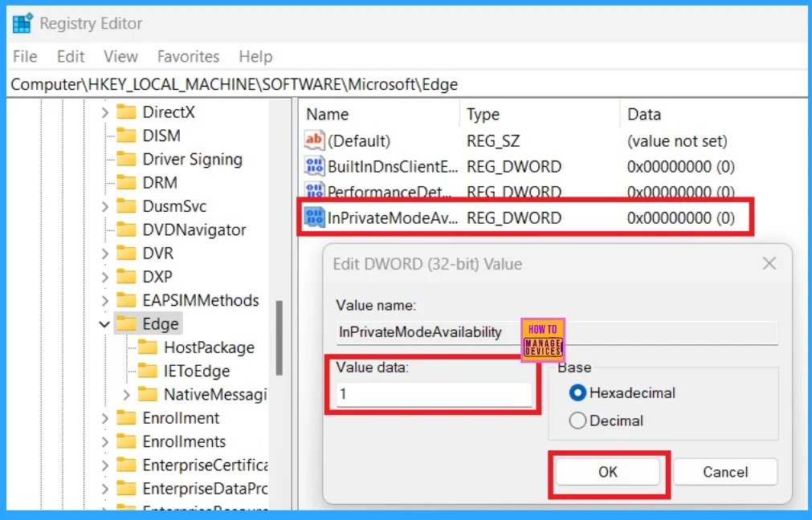This screenshot has width=812, height=520.
Task: Click the BuiltInDnsClientE... DWORD value icon
Action: tap(314, 166)
